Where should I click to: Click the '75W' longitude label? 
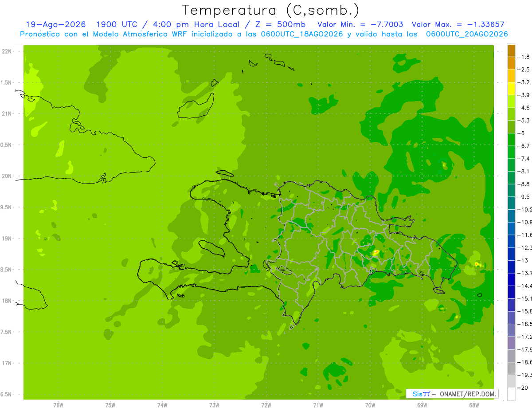(110, 405)
